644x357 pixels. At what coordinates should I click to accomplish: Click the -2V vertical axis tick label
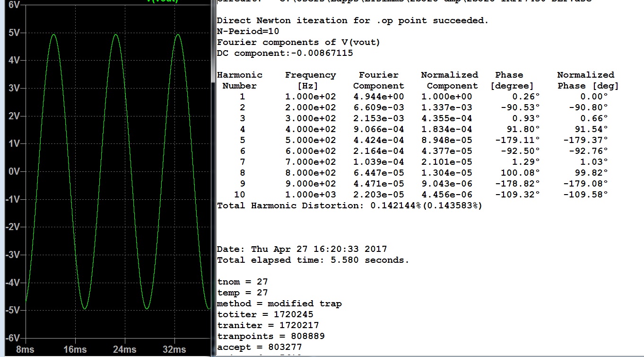pyautogui.click(x=12, y=227)
